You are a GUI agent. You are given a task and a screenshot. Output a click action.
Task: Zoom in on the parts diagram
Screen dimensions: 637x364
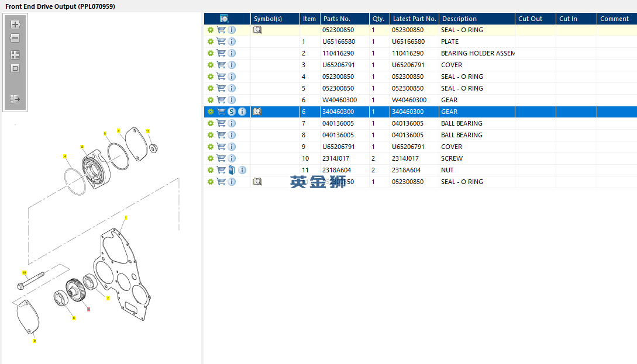(15, 25)
